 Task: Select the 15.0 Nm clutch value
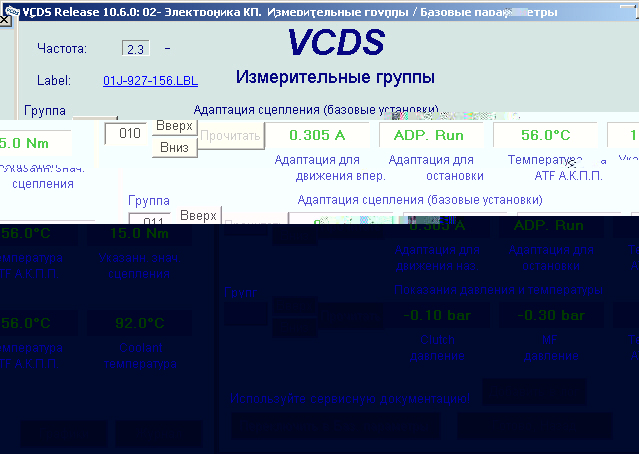click(x=139, y=234)
